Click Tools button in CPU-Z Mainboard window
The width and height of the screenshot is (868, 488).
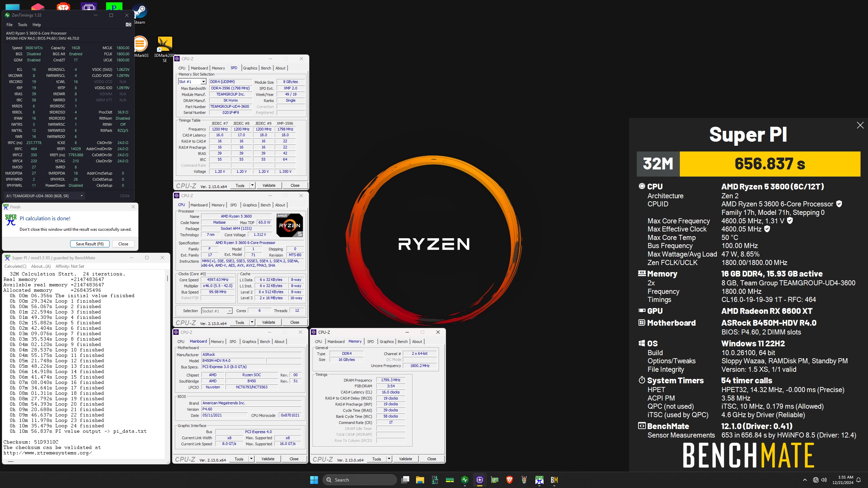coord(239,459)
